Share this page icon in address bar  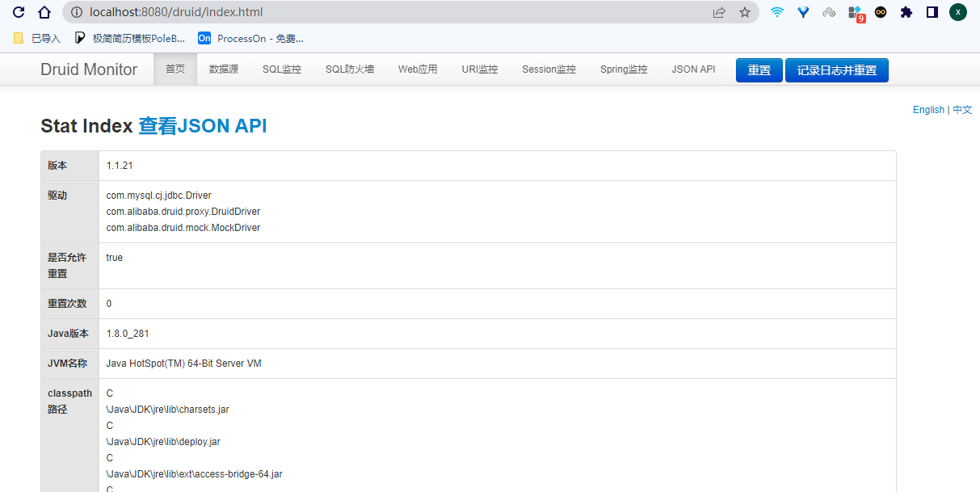point(719,12)
